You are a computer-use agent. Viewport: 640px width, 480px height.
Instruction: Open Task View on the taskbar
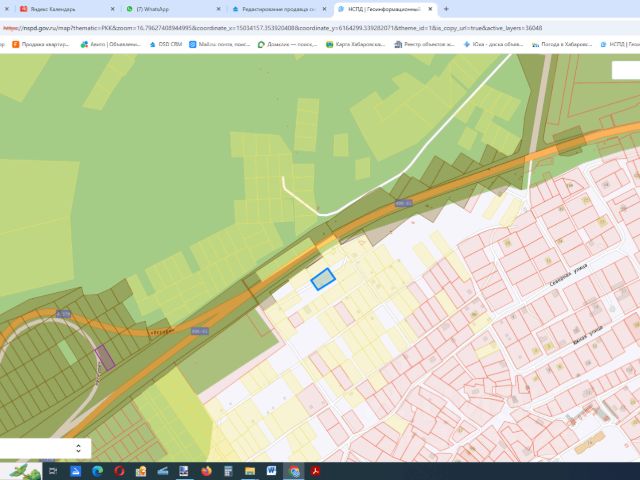pos(53,471)
